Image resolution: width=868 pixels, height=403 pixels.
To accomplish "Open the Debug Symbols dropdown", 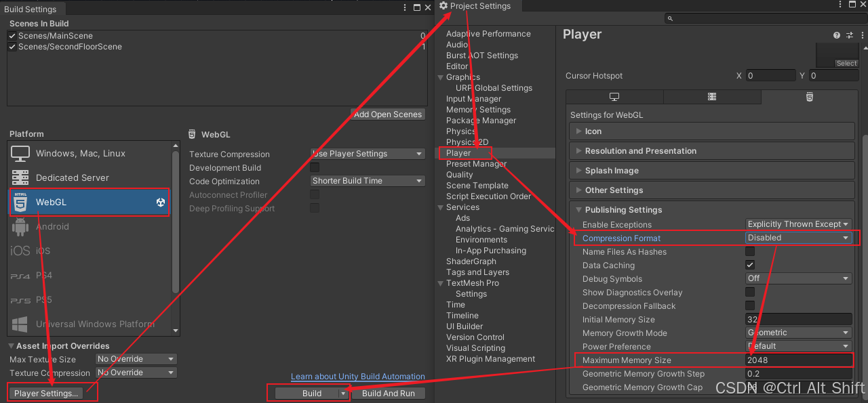I will click(799, 278).
